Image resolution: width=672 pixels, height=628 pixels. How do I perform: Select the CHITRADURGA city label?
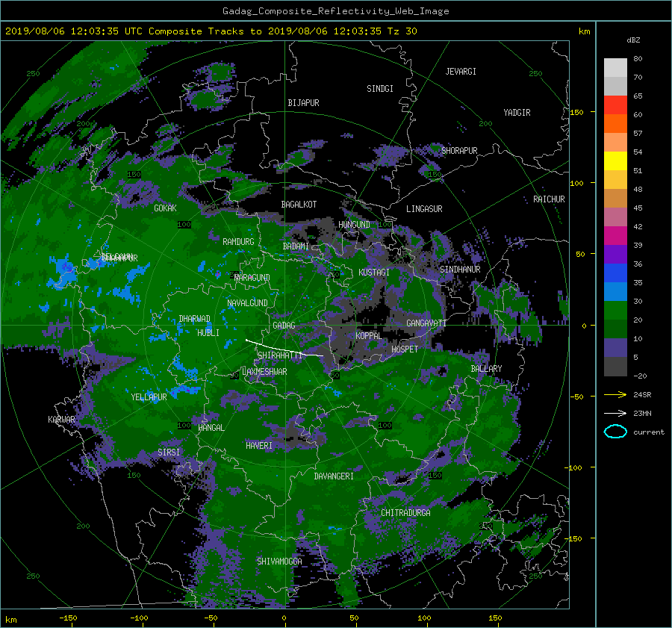tap(405, 513)
